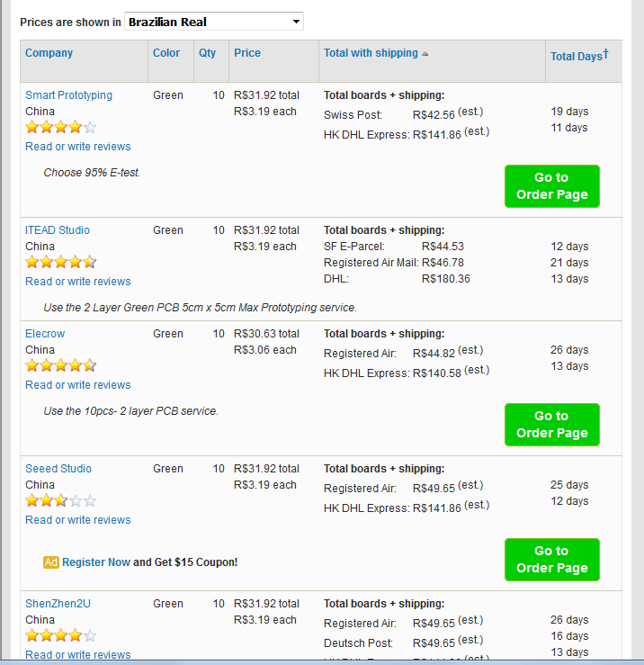
Task: Go to Order Page for Smart Prototyping
Action: click(552, 186)
